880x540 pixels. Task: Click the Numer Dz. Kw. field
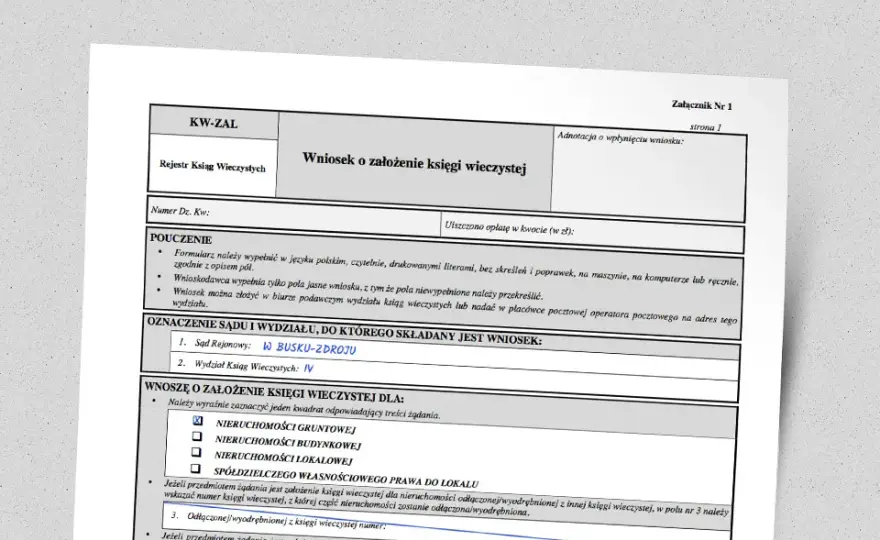pos(295,216)
